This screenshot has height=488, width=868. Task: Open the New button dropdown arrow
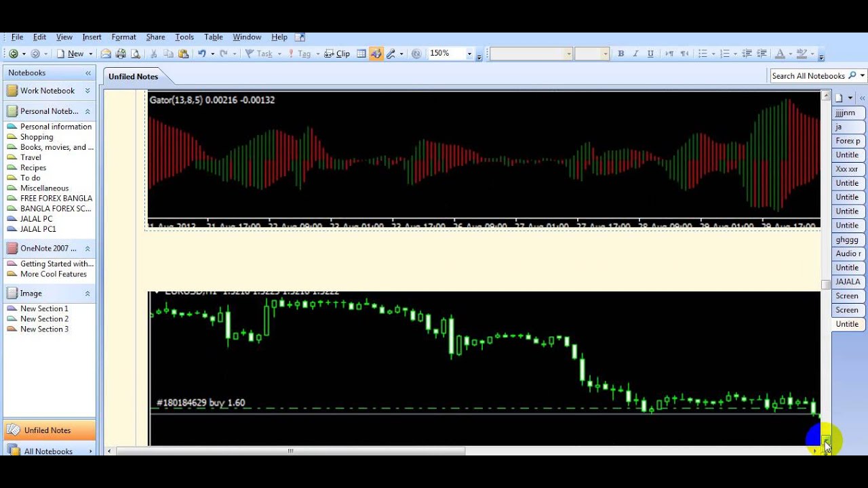pyautogui.click(x=90, y=54)
